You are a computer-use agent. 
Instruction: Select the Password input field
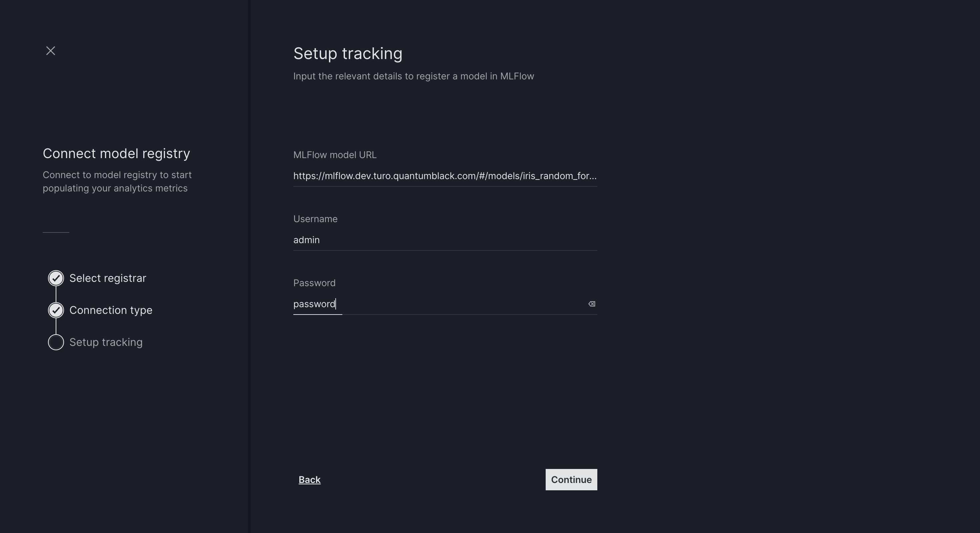[418, 304]
